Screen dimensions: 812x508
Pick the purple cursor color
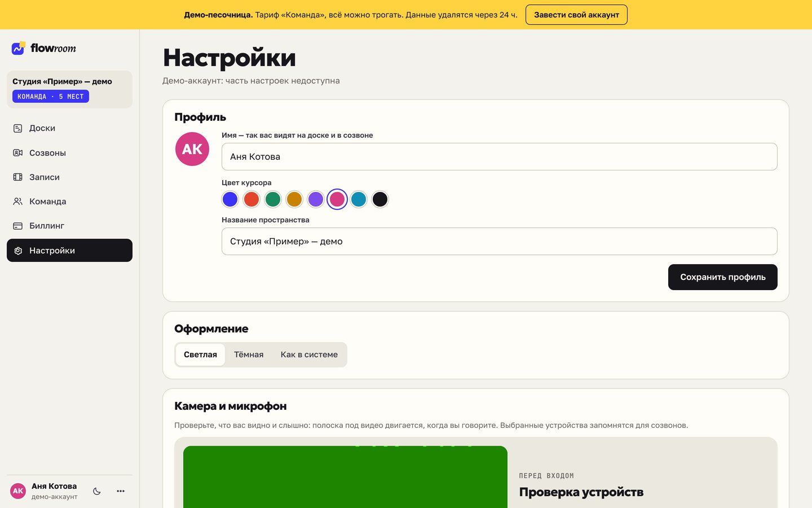(316, 199)
